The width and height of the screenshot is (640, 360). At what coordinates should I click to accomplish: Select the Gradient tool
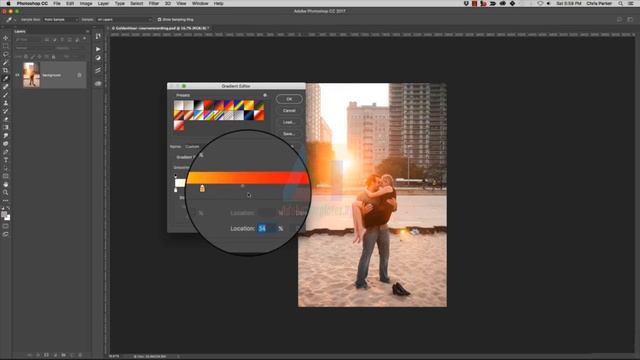(x=5, y=128)
